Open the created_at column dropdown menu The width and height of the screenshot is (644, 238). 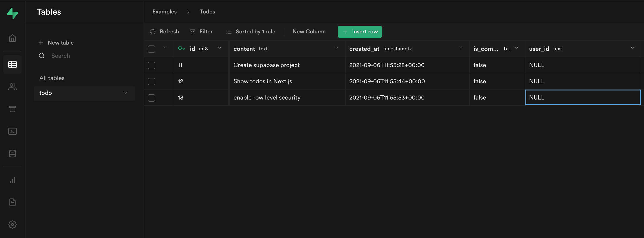(461, 48)
